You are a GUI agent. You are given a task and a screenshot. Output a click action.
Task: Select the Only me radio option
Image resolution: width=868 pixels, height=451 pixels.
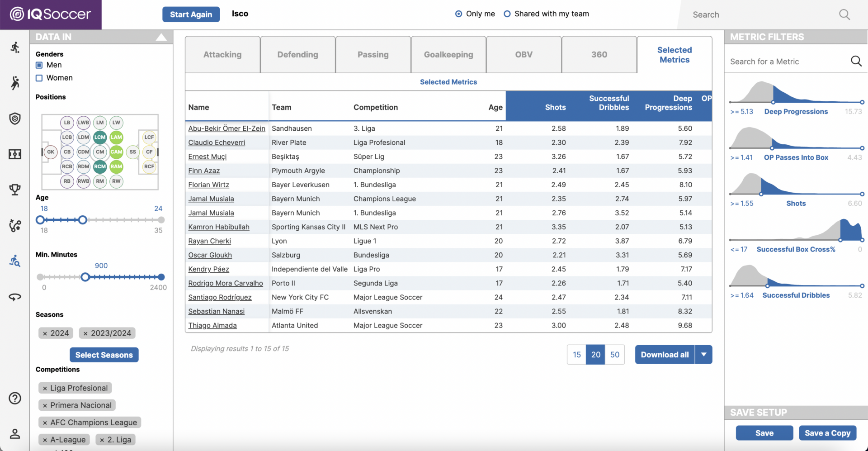pyautogui.click(x=458, y=14)
